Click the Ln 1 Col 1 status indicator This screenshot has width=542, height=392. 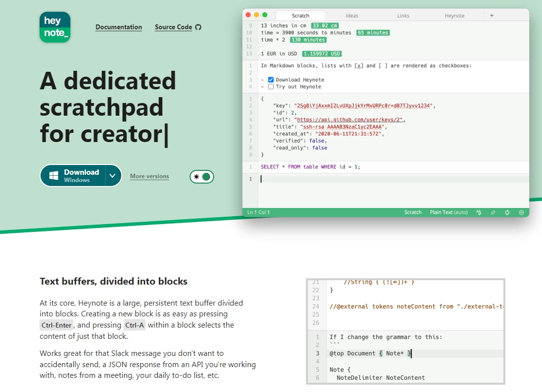click(x=259, y=212)
